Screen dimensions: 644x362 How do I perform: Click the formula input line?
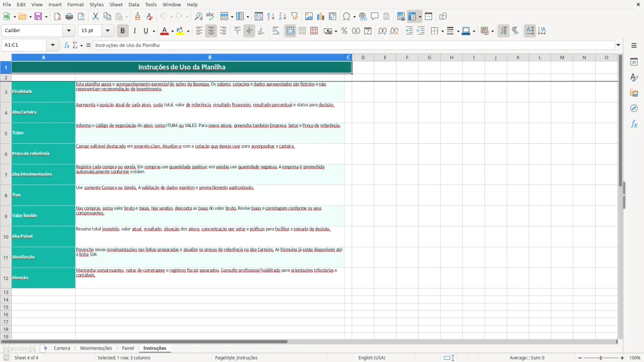[354, 46]
